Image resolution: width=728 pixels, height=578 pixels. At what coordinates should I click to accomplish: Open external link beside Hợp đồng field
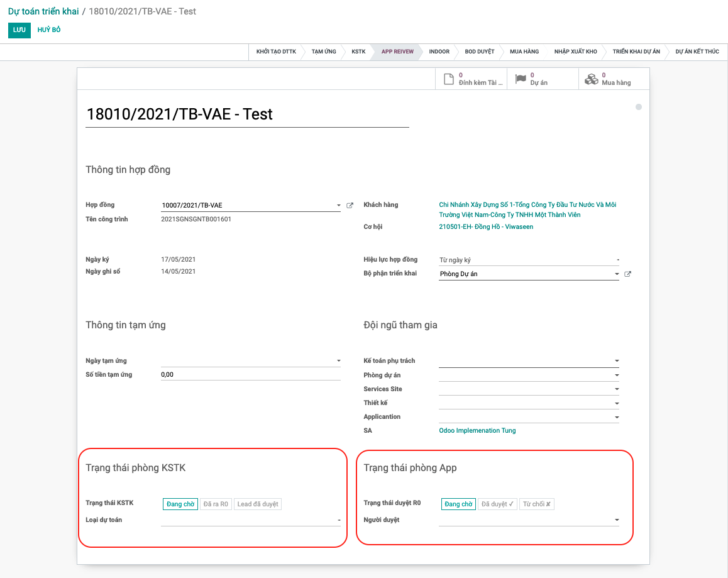350,206
